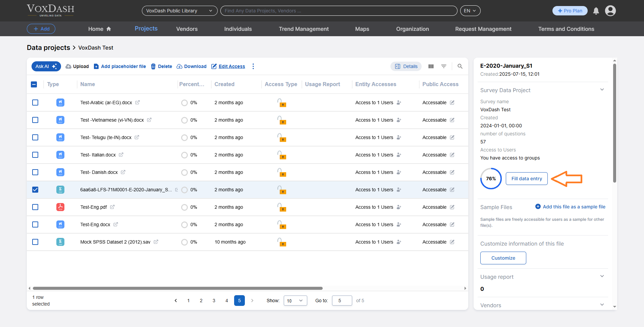Image resolution: width=644 pixels, height=327 pixels.
Task: Click the notifications bell icon
Action: click(x=596, y=11)
